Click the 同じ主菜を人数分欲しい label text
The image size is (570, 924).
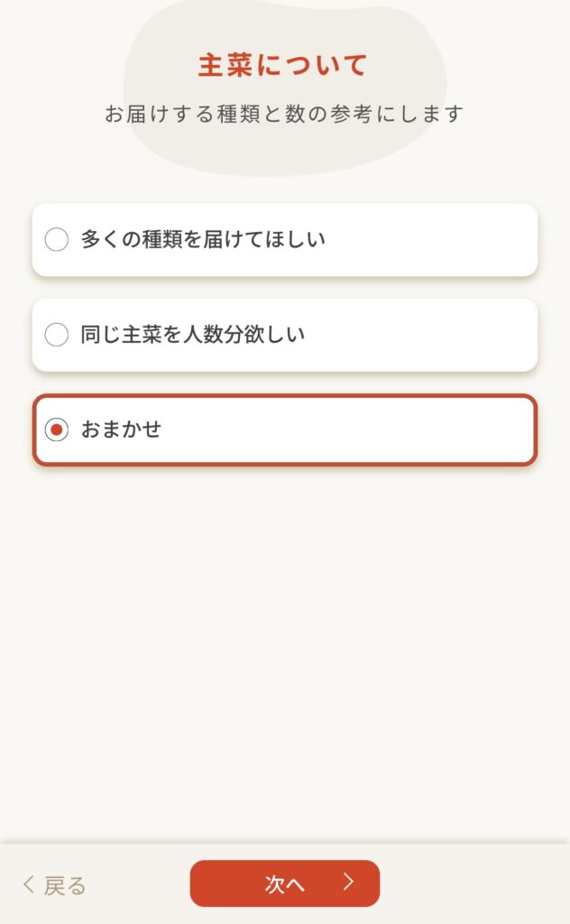(193, 335)
